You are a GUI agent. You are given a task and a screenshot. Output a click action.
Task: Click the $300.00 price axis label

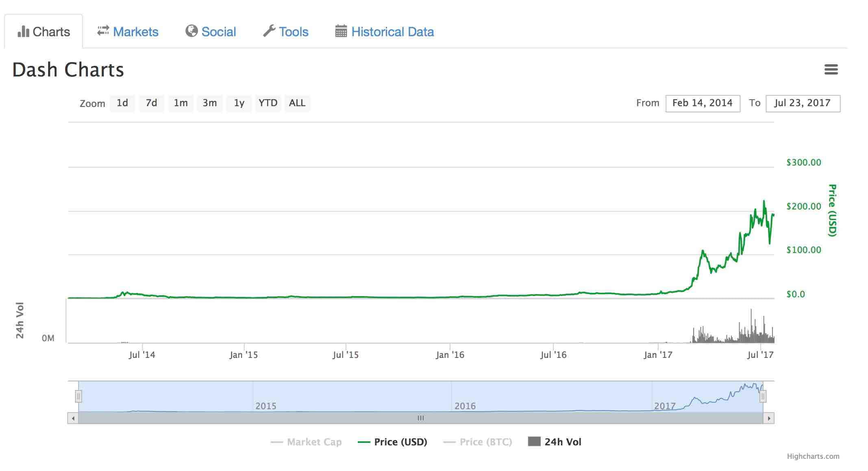[804, 163]
